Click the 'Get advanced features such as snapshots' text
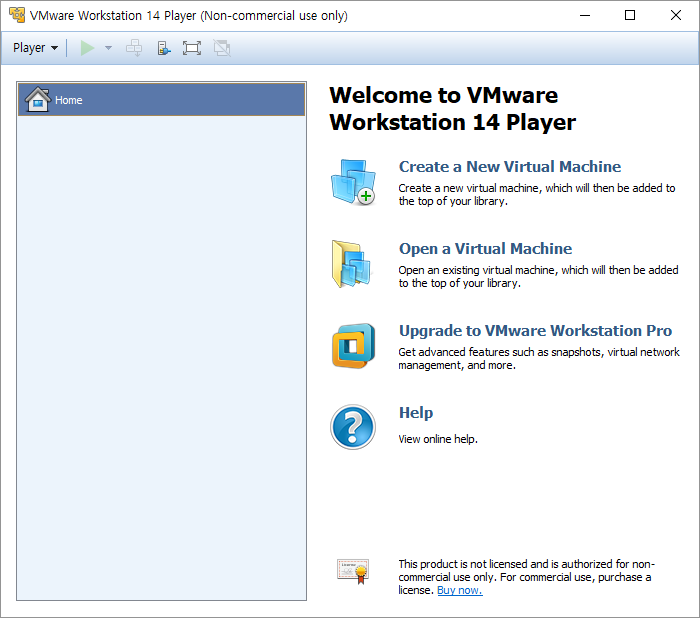Viewport: 700px width, 618px height. [539, 359]
